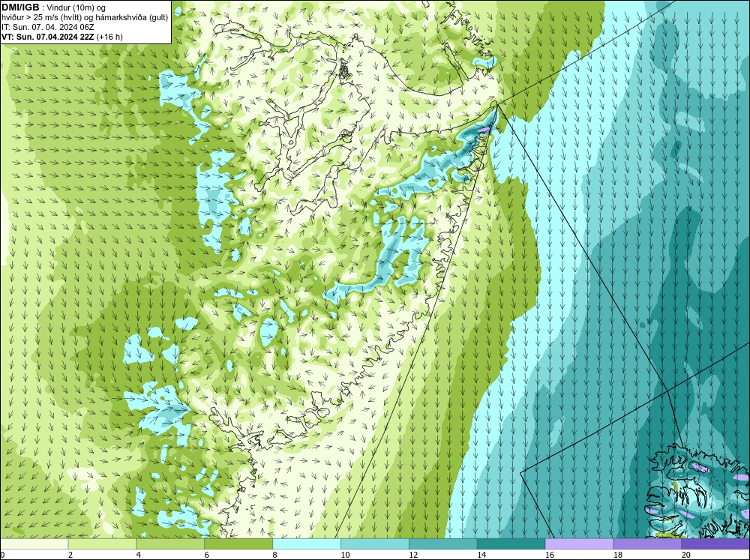Click the 'hviður > 25 m/s (hvítt)' text
750x560 pixels.
pos(41,18)
